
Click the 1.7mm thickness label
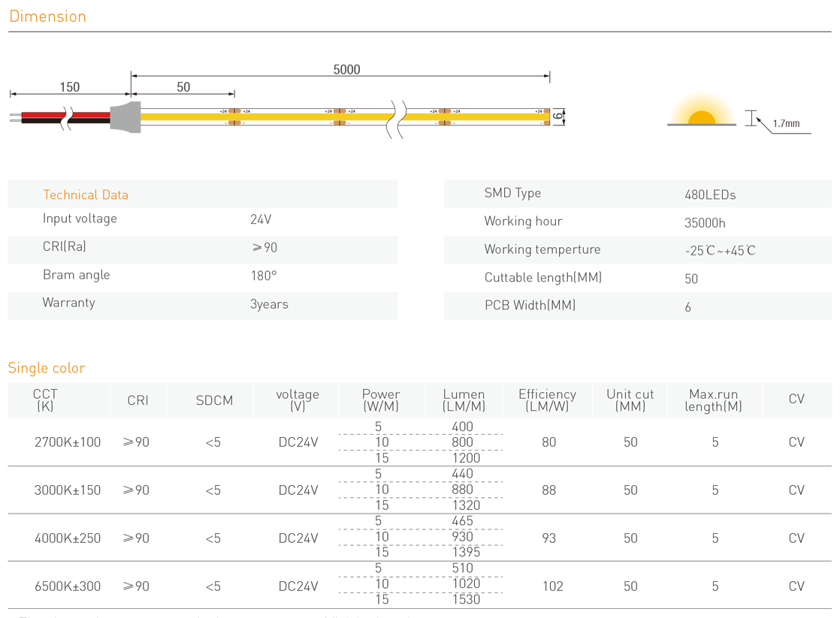point(786,123)
